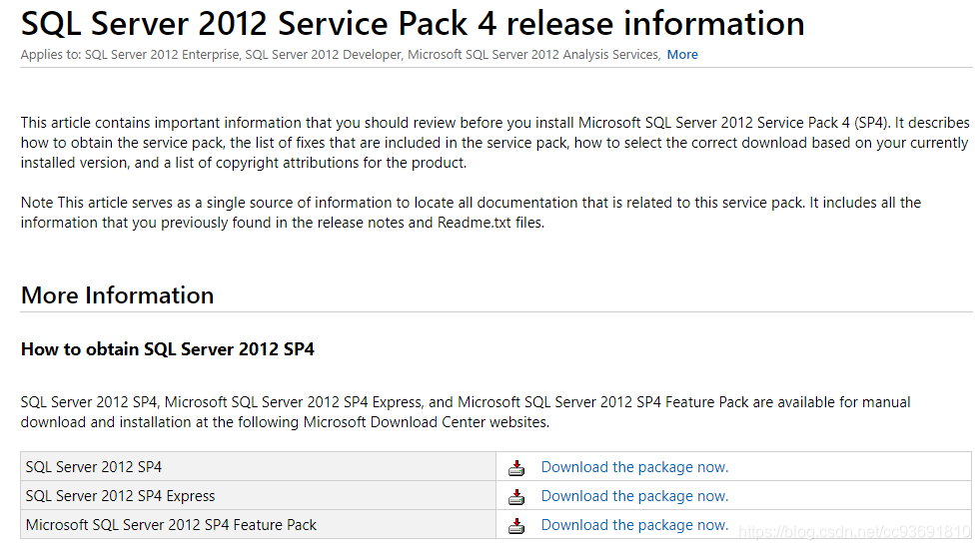Viewport: 980px width, 550px height.
Task: Click the page title about Service Pack 4
Action: coord(413,23)
